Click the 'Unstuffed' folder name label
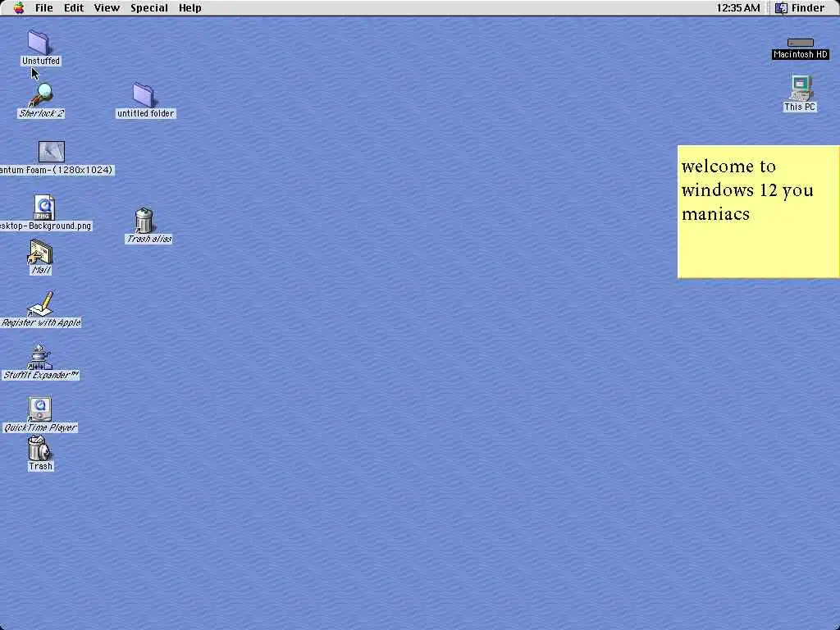This screenshot has width=840, height=630. tap(41, 61)
